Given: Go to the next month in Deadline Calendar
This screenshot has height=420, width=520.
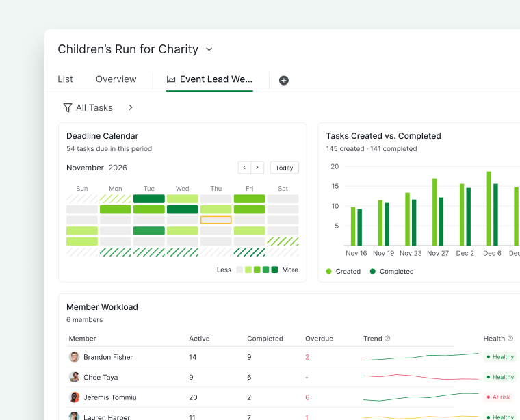Looking at the screenshot, I should tap(257, 168).
